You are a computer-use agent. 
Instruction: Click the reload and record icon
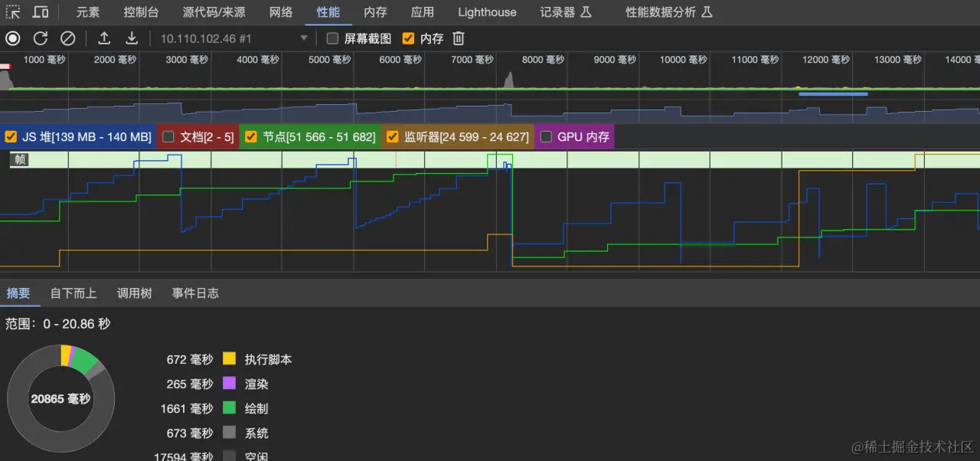click(x=41, y=38)
